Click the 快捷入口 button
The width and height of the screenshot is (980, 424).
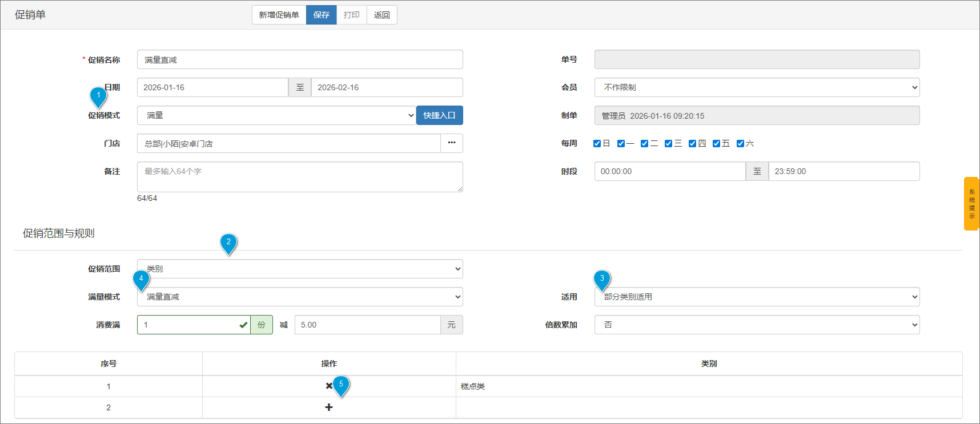[439, 115]
